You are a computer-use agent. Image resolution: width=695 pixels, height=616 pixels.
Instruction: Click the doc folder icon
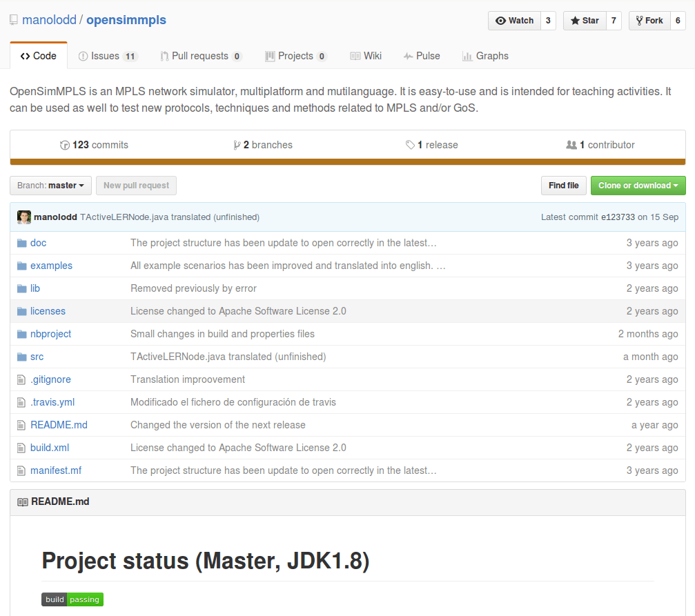(x=22, y=243)
